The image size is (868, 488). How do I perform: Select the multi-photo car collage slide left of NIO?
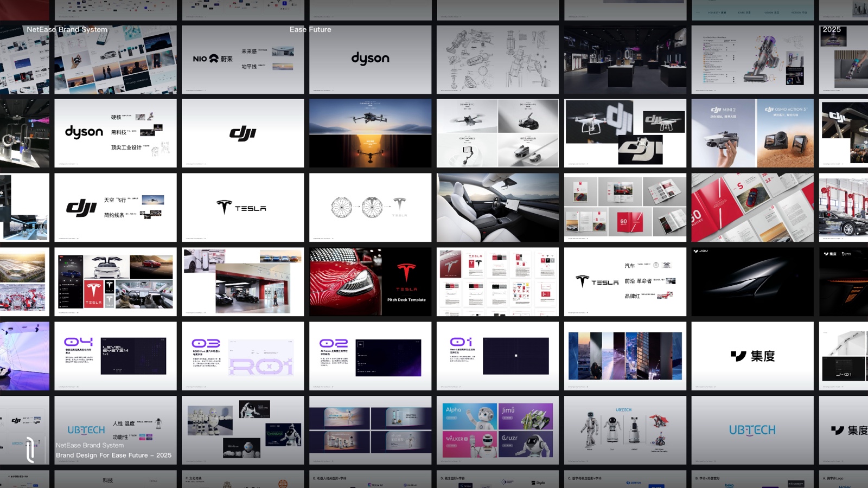coord(116,60)
